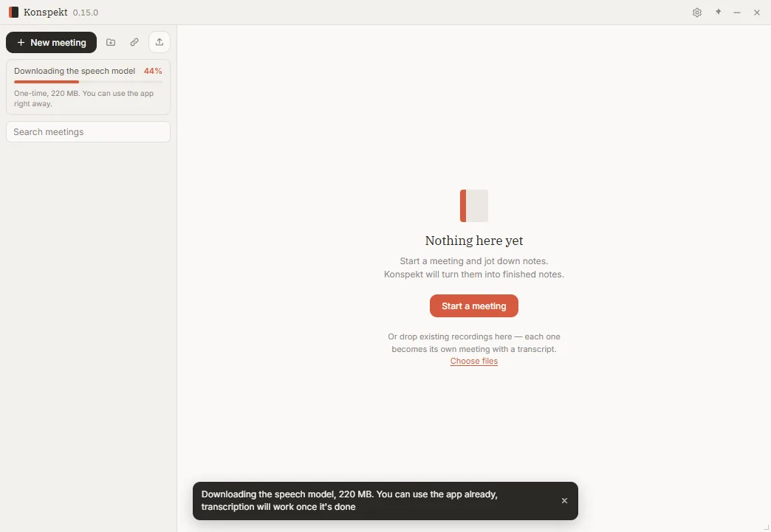Click the 44% download percentage

(153, 72)
